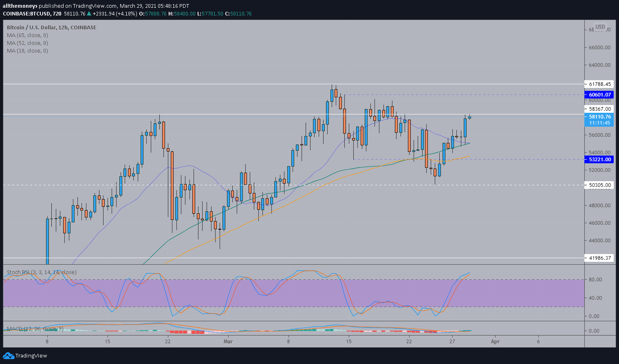Click the publisher name allthemoneys
The width and height of the screenshot is (619, 364).
[20, 6]
